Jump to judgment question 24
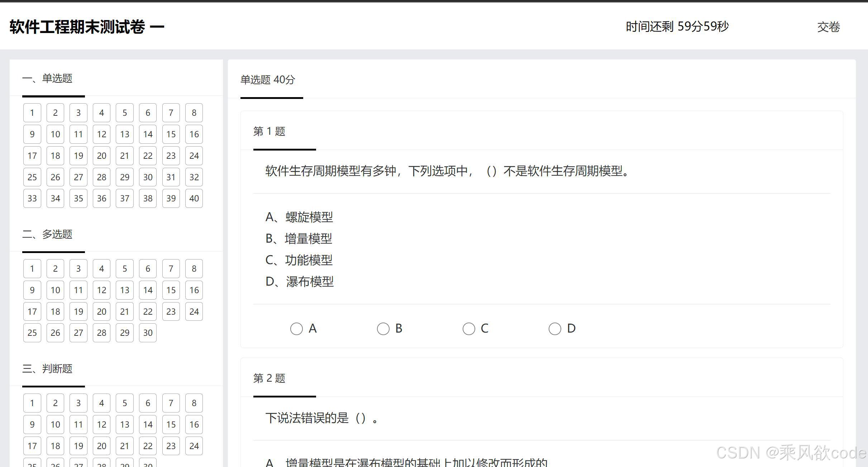The image size is (868, 467). coord(194,445)
